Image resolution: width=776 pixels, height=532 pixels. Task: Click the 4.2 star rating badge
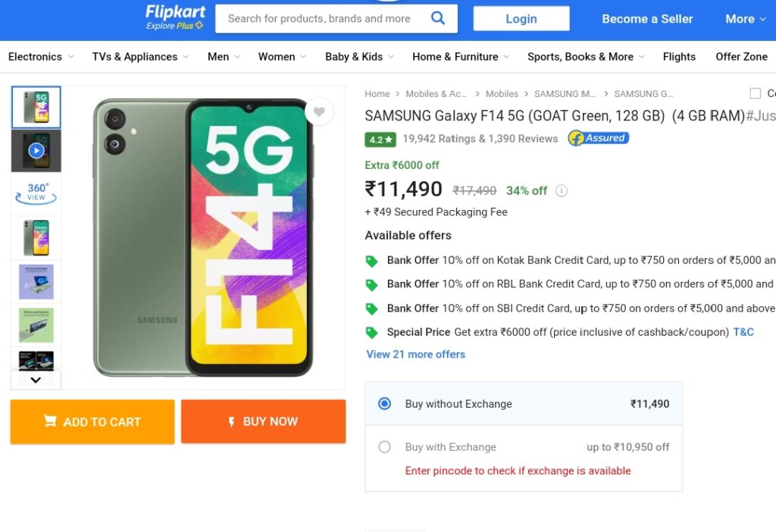[380, 139]
